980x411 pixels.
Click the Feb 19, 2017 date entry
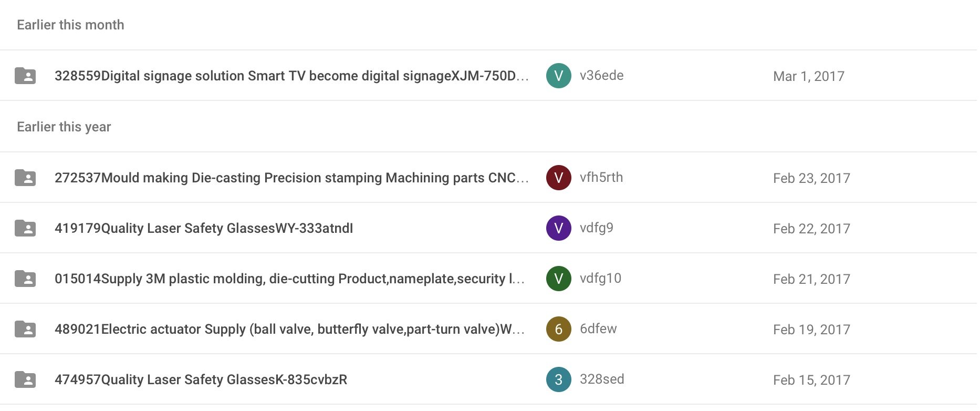click(811, 330)
